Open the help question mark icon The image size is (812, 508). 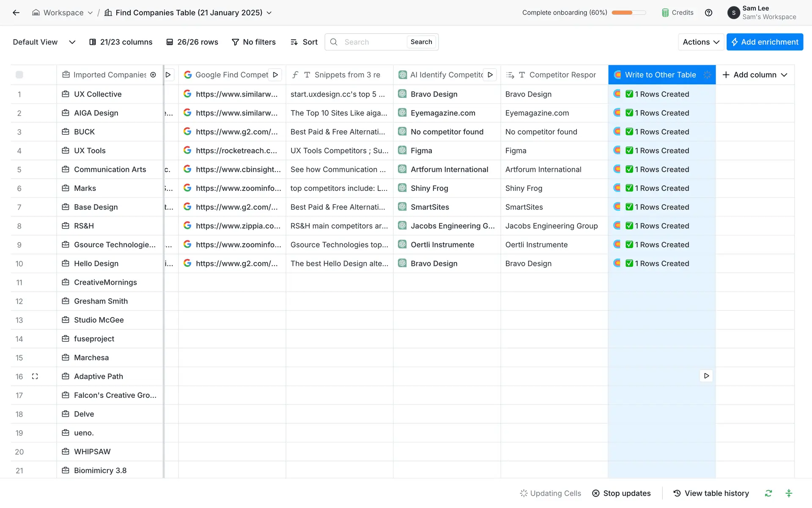(x=708, y=13)
